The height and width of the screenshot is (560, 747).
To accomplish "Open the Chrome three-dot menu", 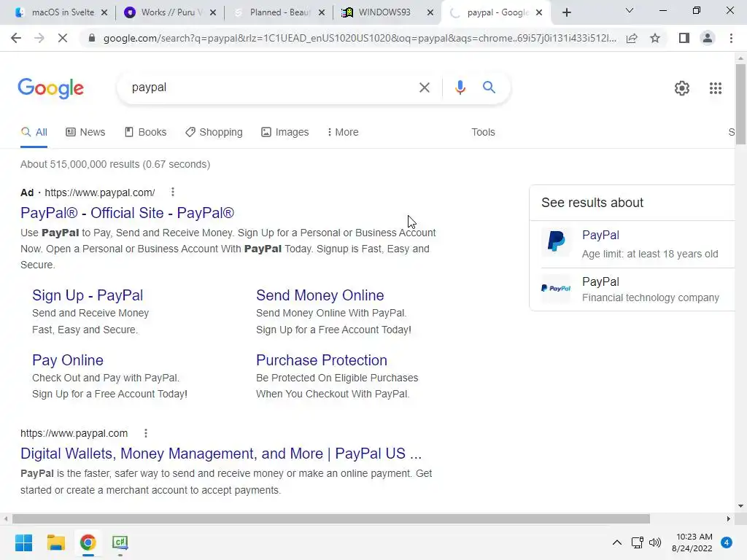I will click(731, 38).
